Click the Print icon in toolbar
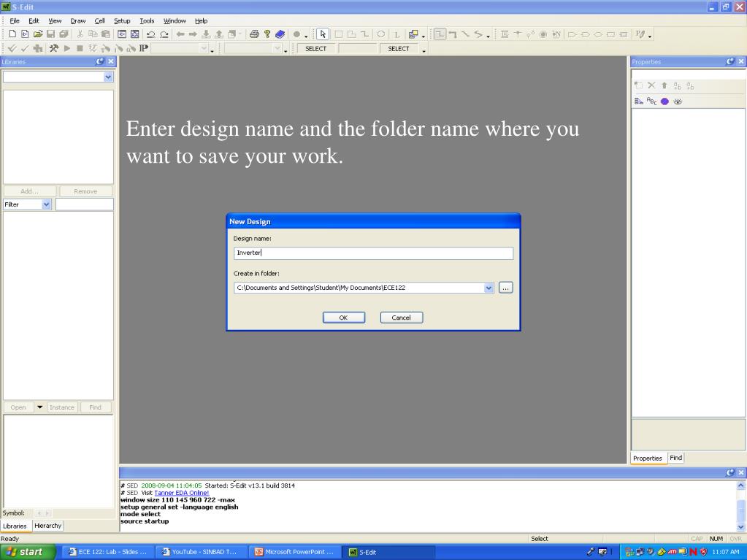The width and height of the screenshot is (747, 560). (254, 34)
